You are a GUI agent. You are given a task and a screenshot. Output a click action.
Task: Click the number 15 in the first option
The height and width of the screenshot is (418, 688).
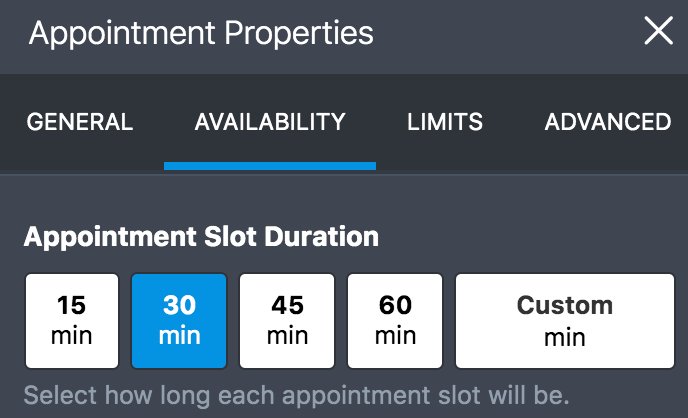(72, 305)
